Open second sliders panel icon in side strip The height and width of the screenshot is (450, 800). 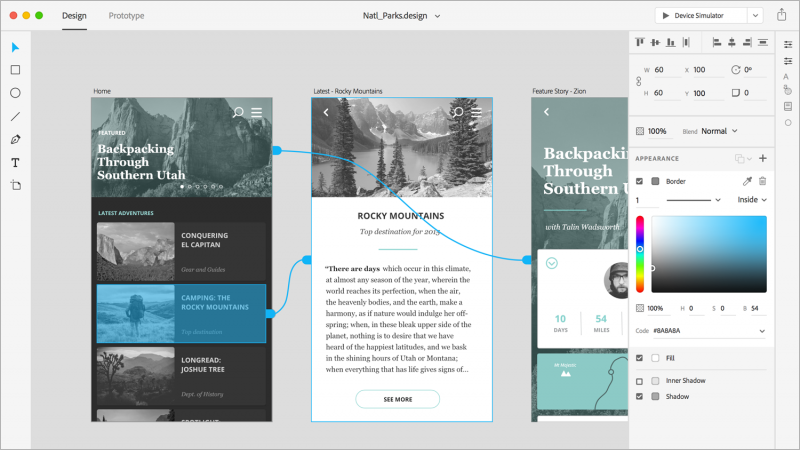pyautogui.click(x=788, y=61)
